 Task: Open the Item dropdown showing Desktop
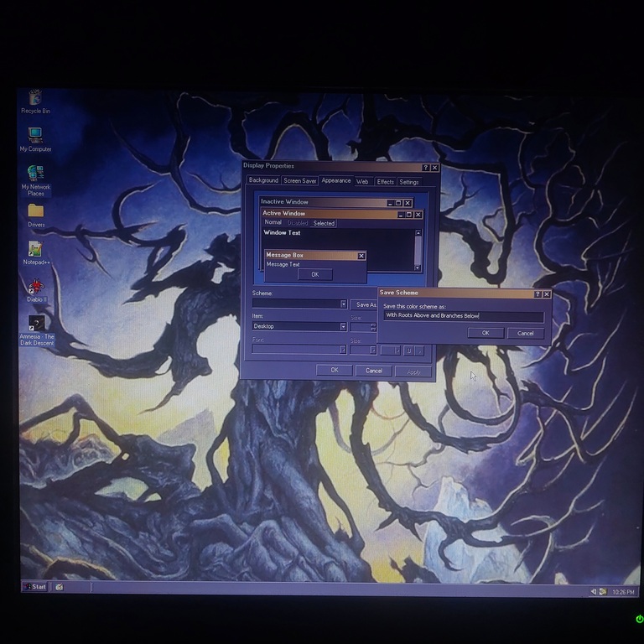tap(343, 326)
